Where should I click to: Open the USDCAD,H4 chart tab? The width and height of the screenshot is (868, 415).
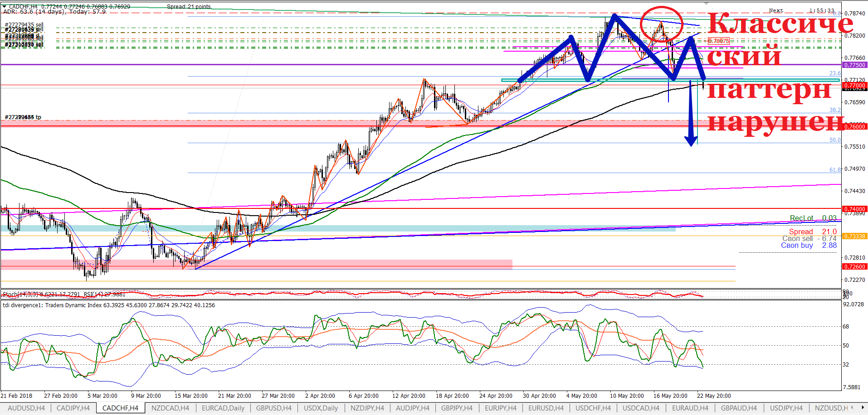pos(641,408)
